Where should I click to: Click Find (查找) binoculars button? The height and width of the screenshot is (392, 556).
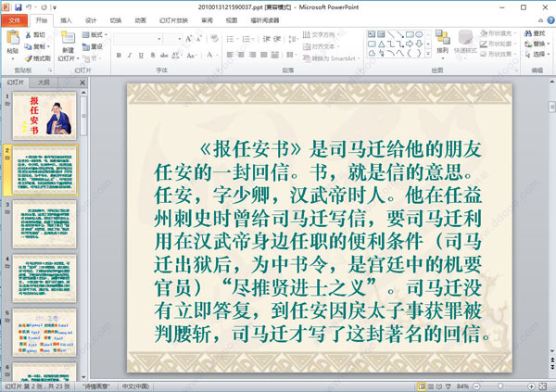coord(535,33)
